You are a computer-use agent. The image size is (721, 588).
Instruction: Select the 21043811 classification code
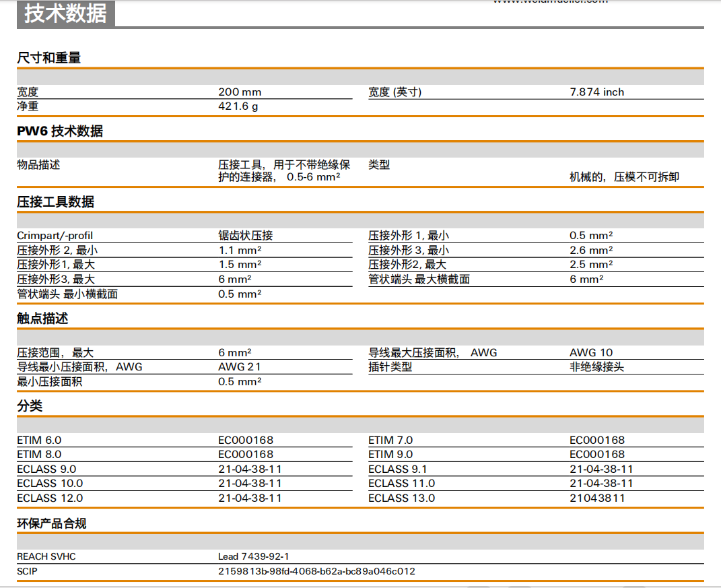597,498
